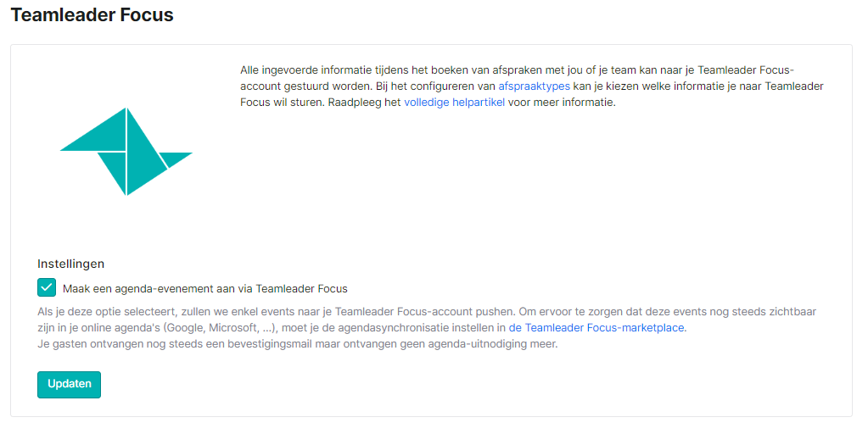Click the teal Teamleader Focus bird logo
868x434 pixels.
[126, 152]
